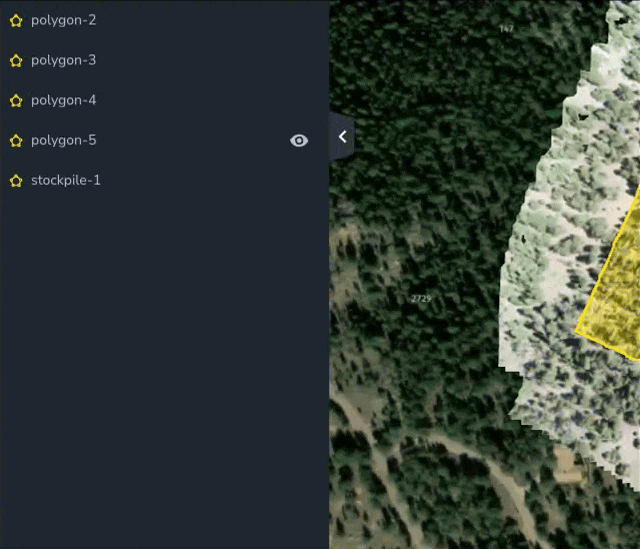
Task: Collapse the sidebar with the left chevron
Action: tap(342, 137)
